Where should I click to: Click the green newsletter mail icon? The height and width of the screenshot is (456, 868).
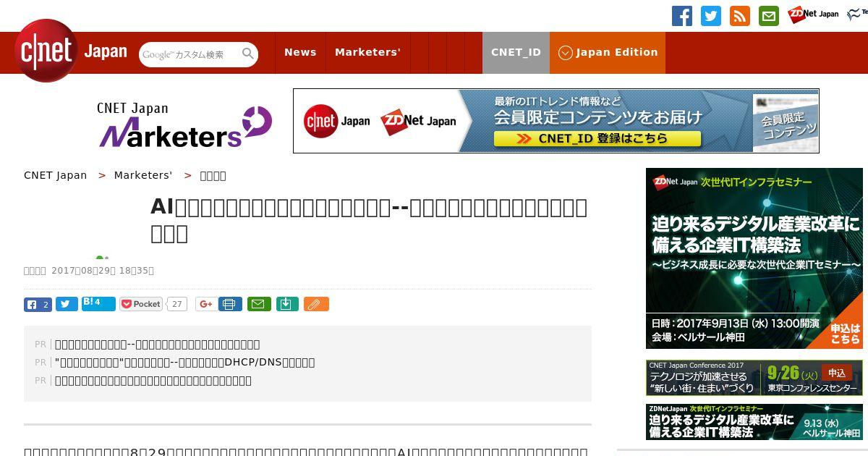pyautogui.click(x=769, y=16)
